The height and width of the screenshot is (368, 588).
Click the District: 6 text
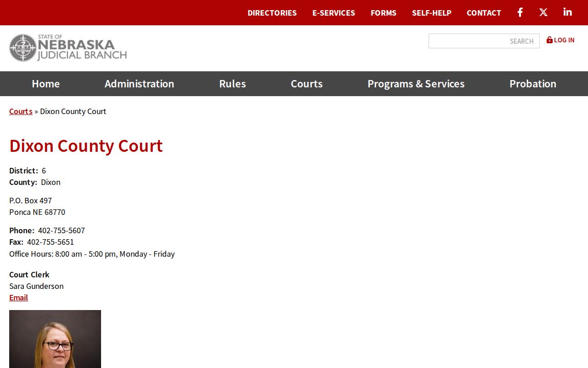tap(28, 171)
